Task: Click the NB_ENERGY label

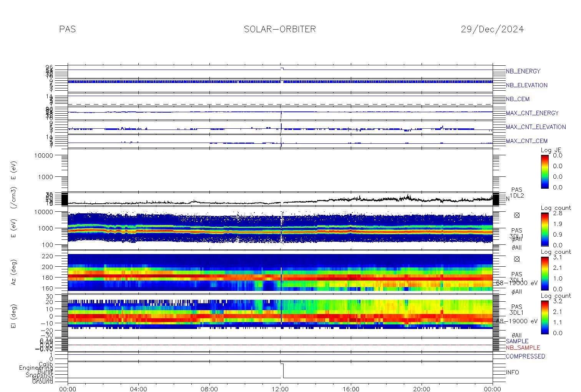Action: click(523, 71)
